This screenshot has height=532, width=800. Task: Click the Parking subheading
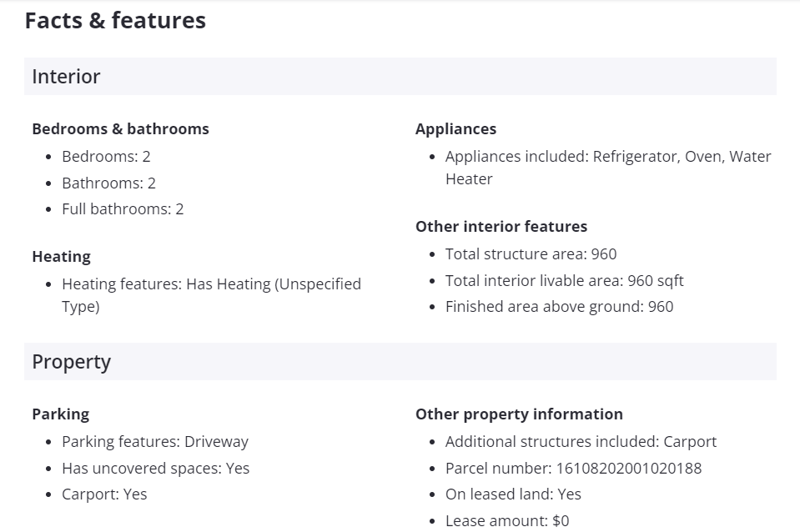coord(60,414)
